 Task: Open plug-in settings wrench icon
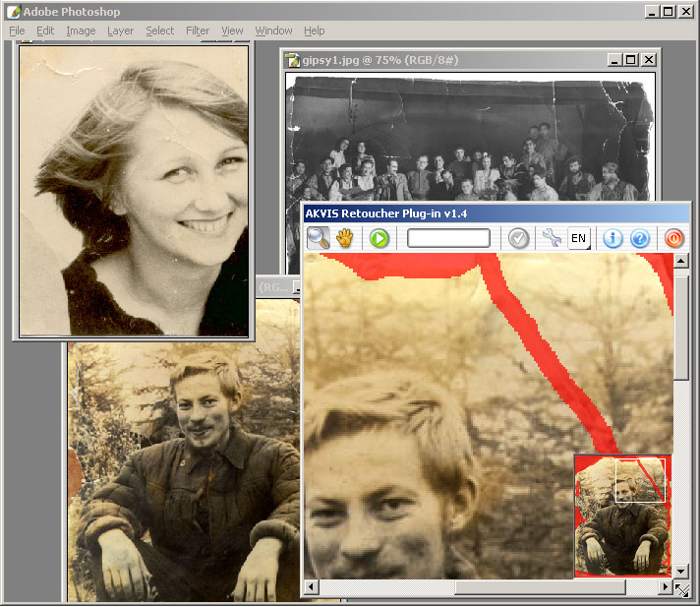coord(552,238)
